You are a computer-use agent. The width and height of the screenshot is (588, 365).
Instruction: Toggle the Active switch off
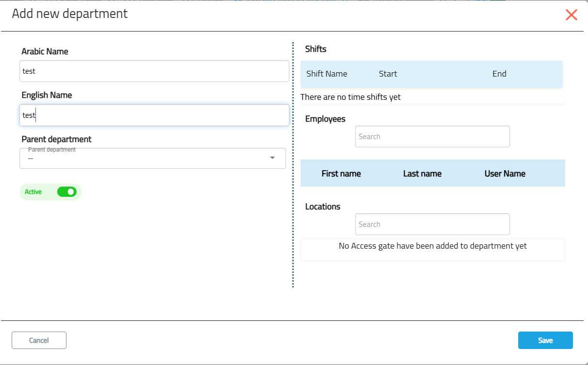pos(67,192)
